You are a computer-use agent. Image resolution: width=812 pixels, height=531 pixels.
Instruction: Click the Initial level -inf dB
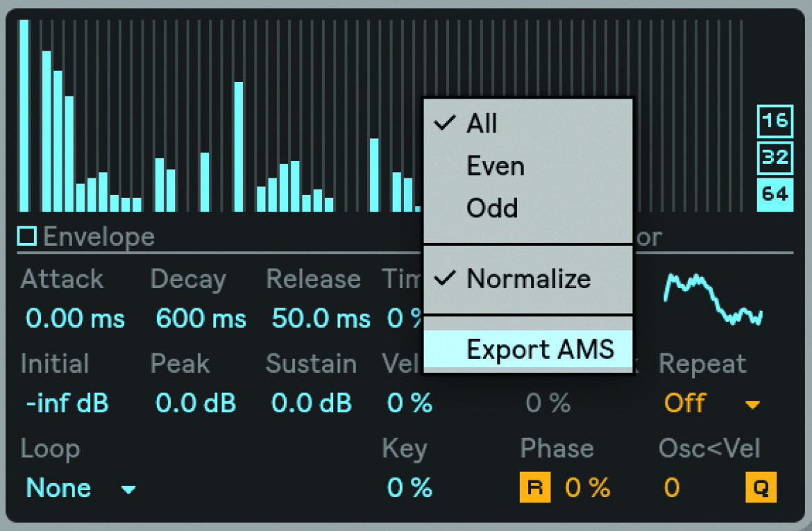[x=67, y=403]
